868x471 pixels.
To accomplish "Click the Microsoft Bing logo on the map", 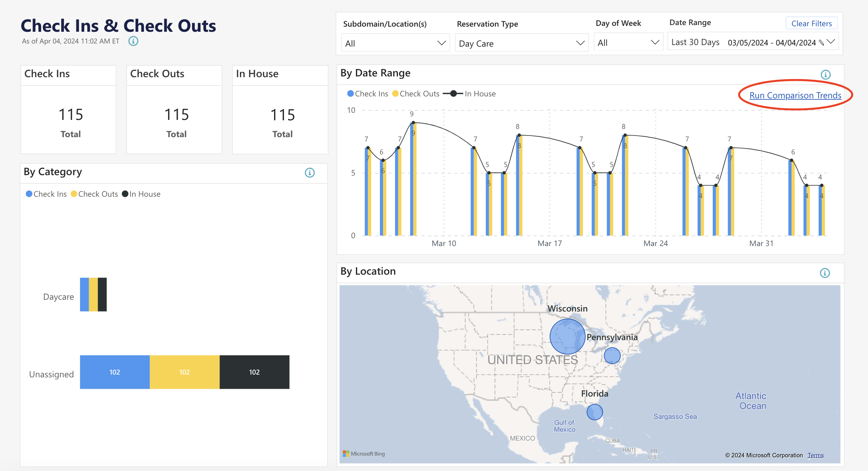I will (363, 453).
